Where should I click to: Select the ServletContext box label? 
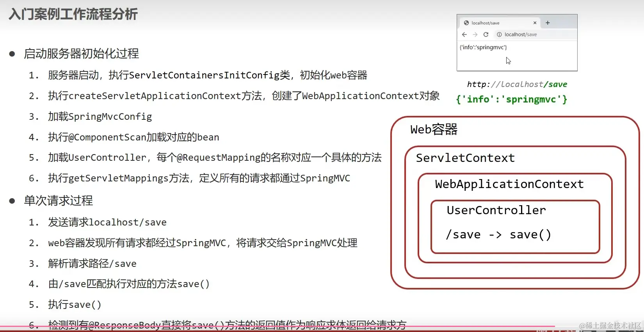465,158
